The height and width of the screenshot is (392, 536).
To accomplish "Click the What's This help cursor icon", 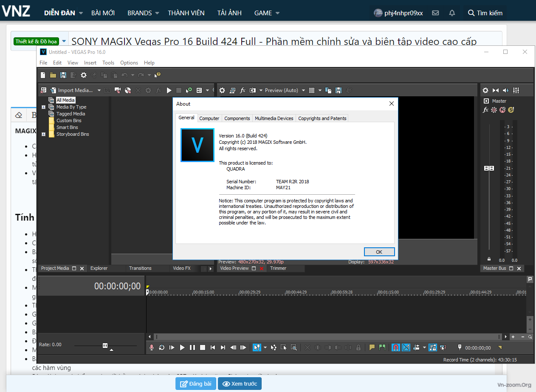I will coord(158,75).
